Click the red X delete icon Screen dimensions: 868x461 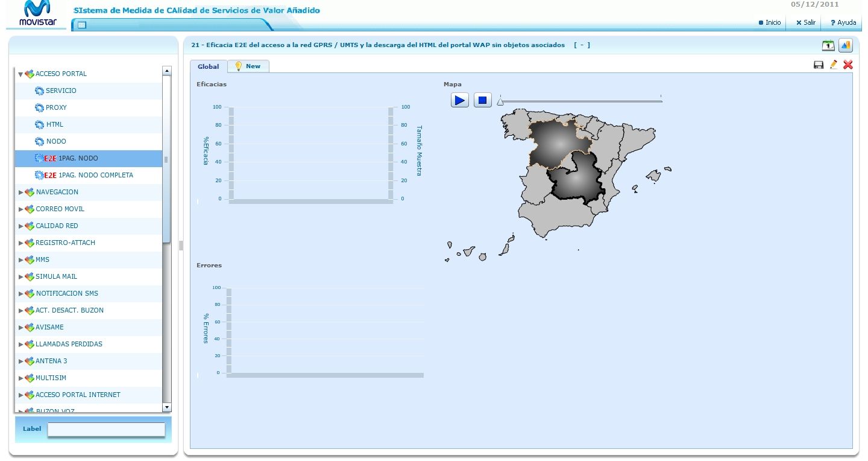pyautogui.click(x=848, y=65)
